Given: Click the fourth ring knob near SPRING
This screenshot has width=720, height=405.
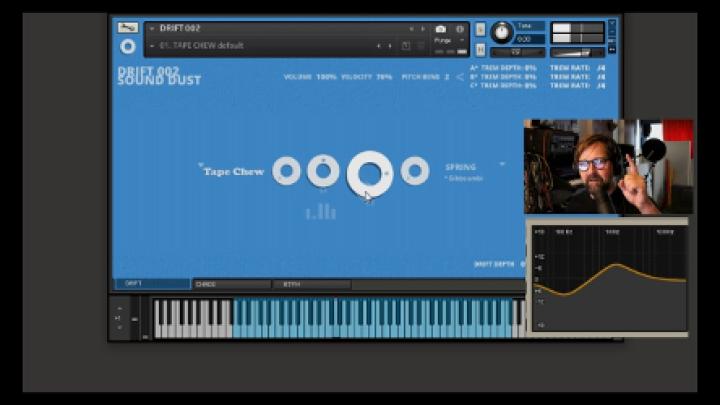Looking at the screenshot, I should 415,171.
